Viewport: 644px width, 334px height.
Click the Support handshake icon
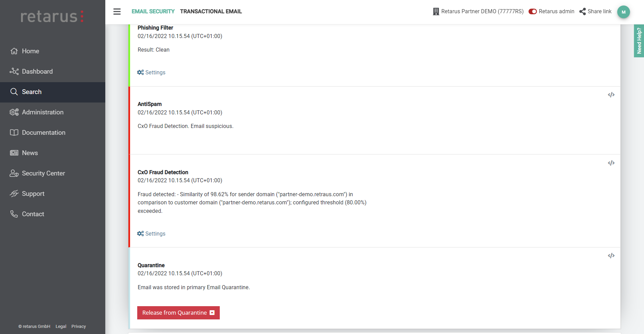pyautogui.click(x=14, y=193)
